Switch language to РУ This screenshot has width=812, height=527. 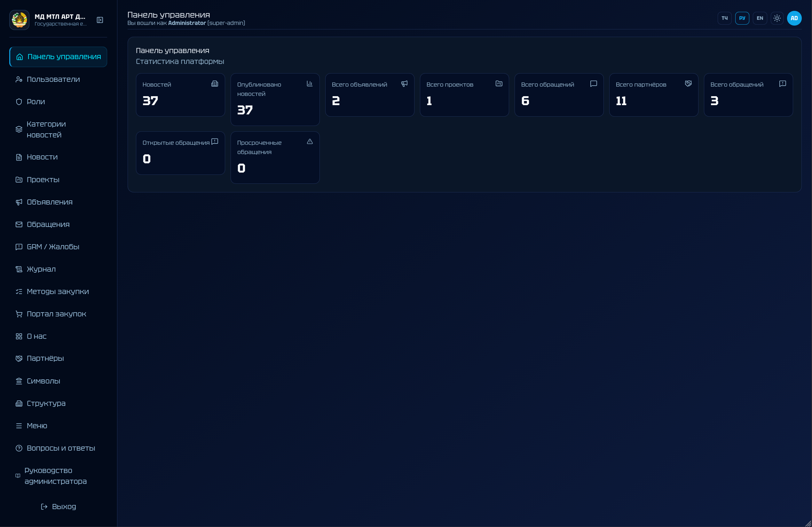pos(742,18)
